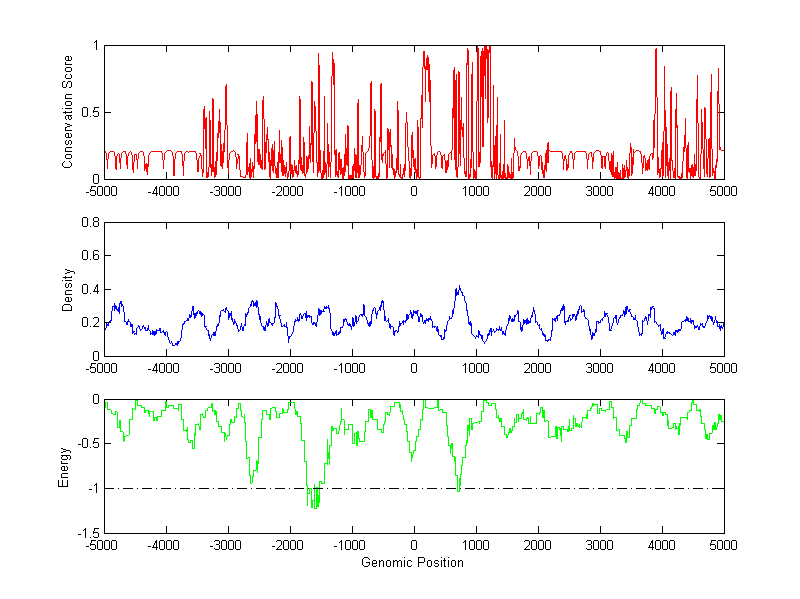Click the -5000 tick below the Energy plot

[104, 546]
